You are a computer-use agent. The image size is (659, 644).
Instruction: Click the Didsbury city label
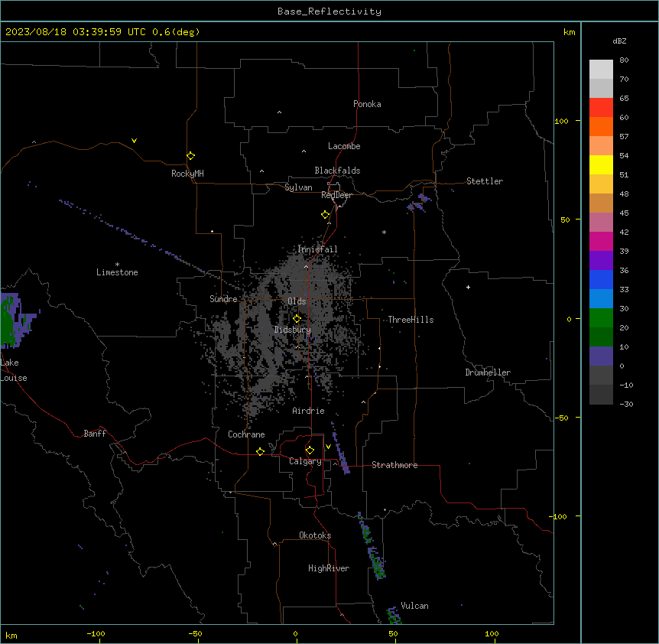click(293, 330)
